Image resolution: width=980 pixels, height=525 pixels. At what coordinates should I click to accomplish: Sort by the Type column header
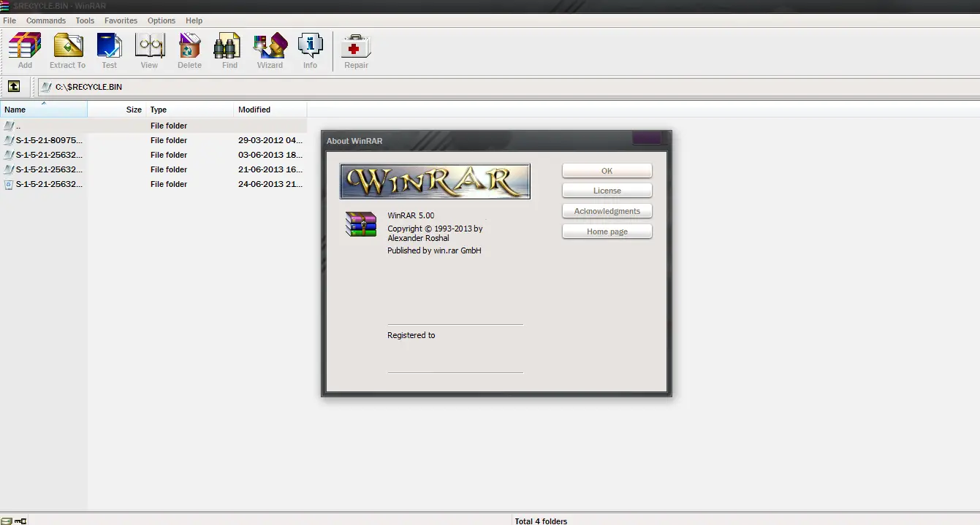[190, 110]
